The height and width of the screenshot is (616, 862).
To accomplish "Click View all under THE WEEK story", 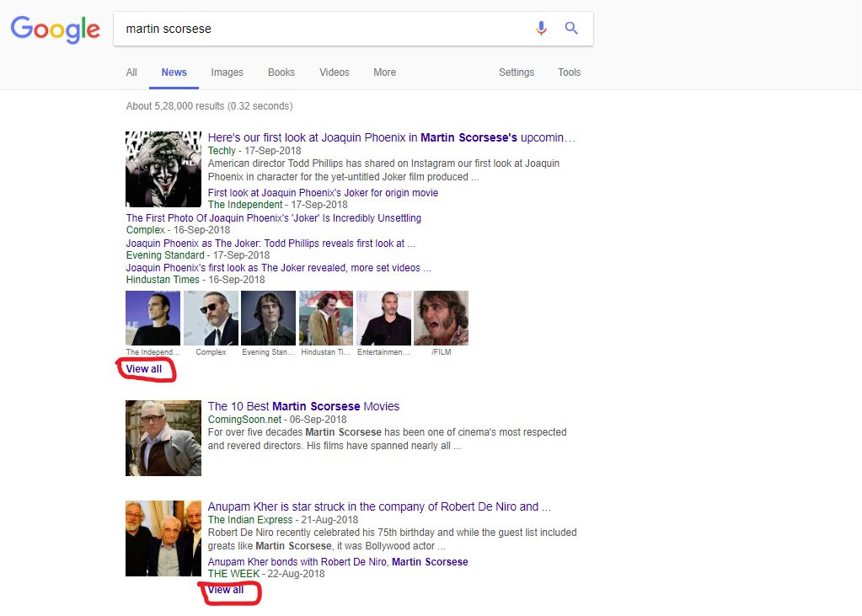I will (225, 590).
